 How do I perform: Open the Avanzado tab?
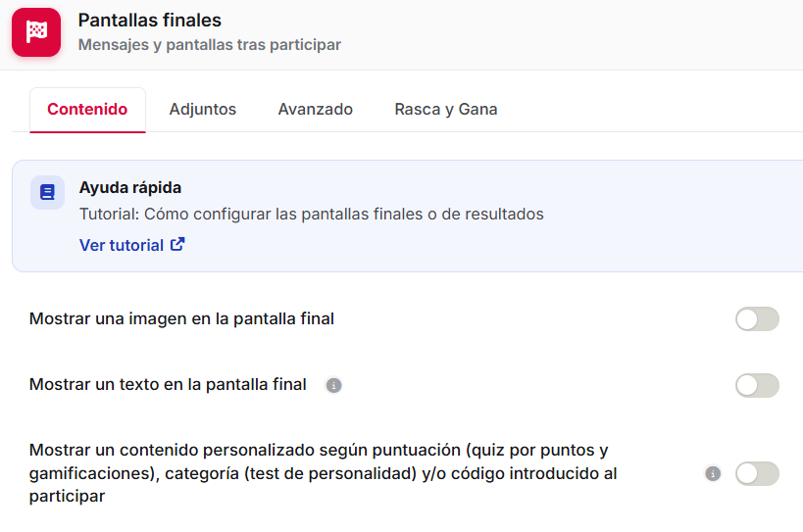pyautogui.click(x=316, y=110)
